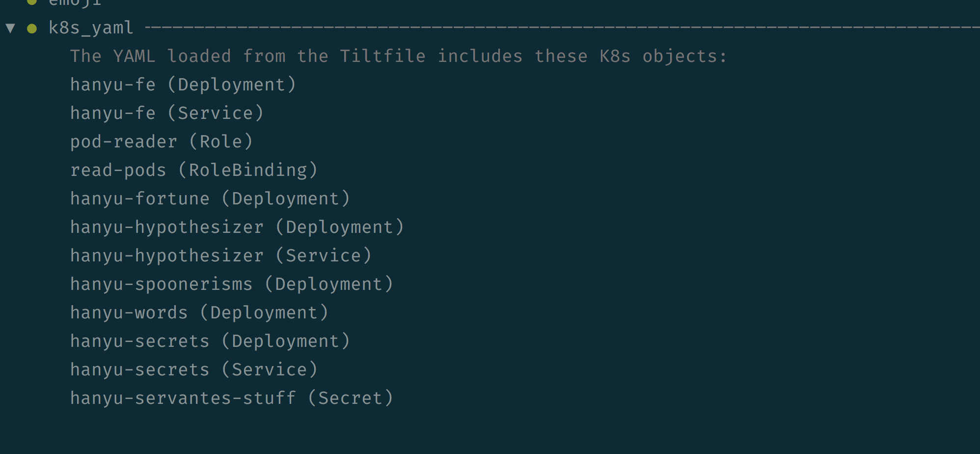
Task: Click hanyu-words (Deployment) line
Action: [x=199, y=313]
